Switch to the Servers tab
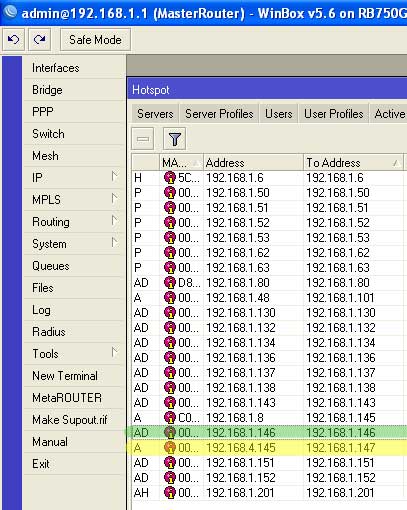 pos(155,114)
